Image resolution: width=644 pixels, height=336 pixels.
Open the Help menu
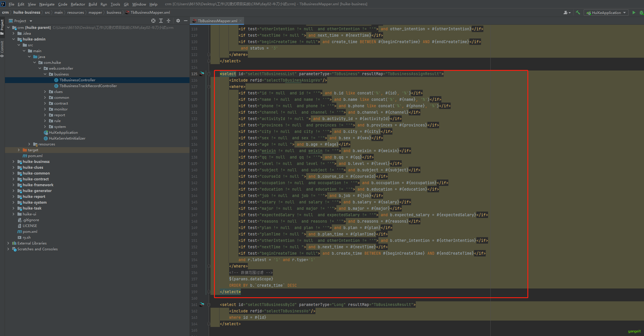click(153, 4)
